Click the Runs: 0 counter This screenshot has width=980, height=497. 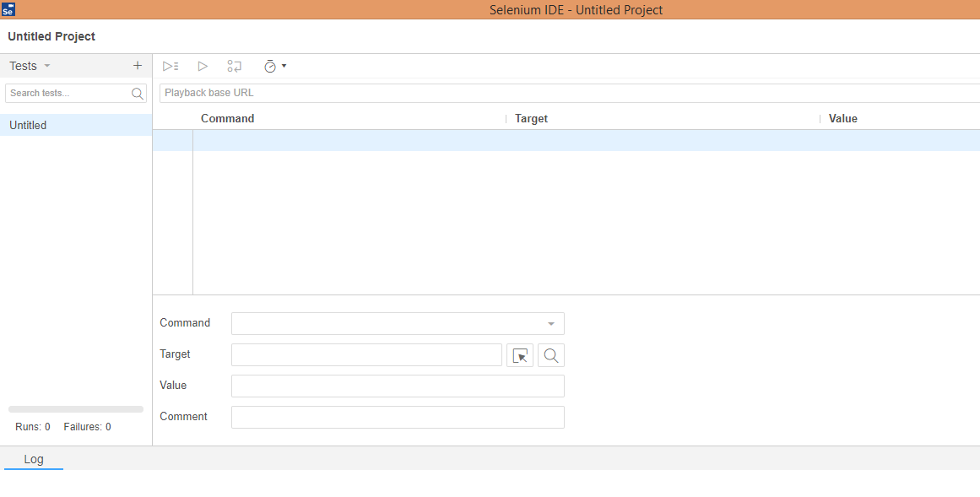33,427
